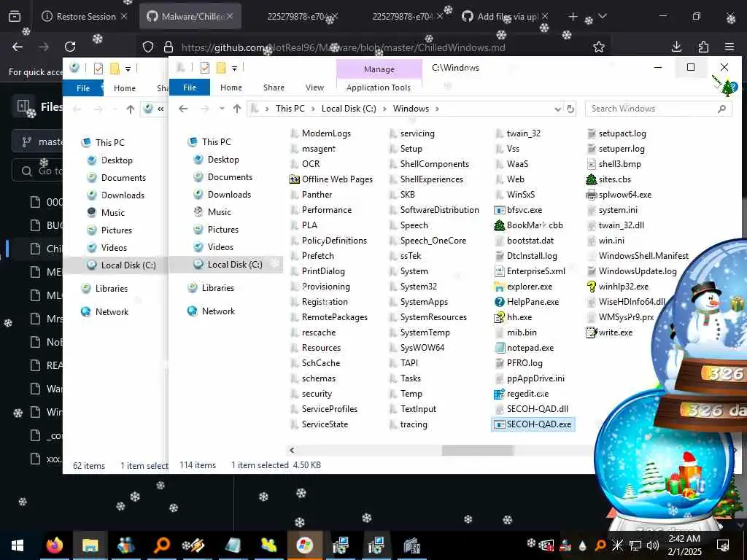Select Pictures in the back explorer window

pyautogui.click(x=116, y=230)
